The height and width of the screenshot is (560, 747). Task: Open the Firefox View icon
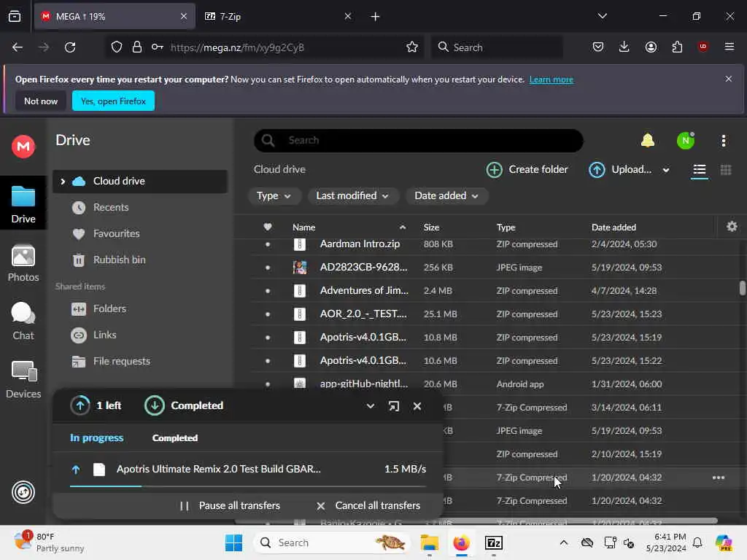[x=15, y=16]
